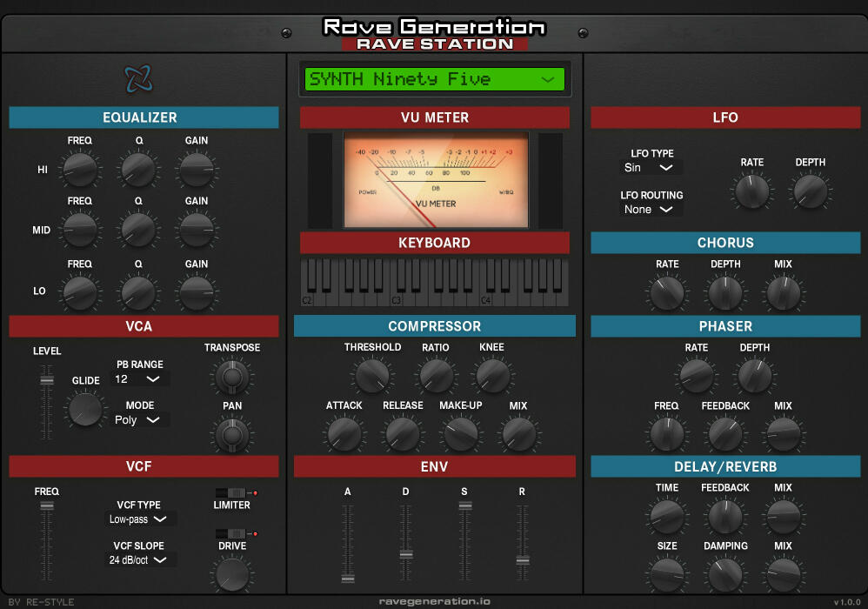The width and height of the screenshot is (868, 609).
Task: Change LFO Type from Sin
Action: tap(650, 166)
